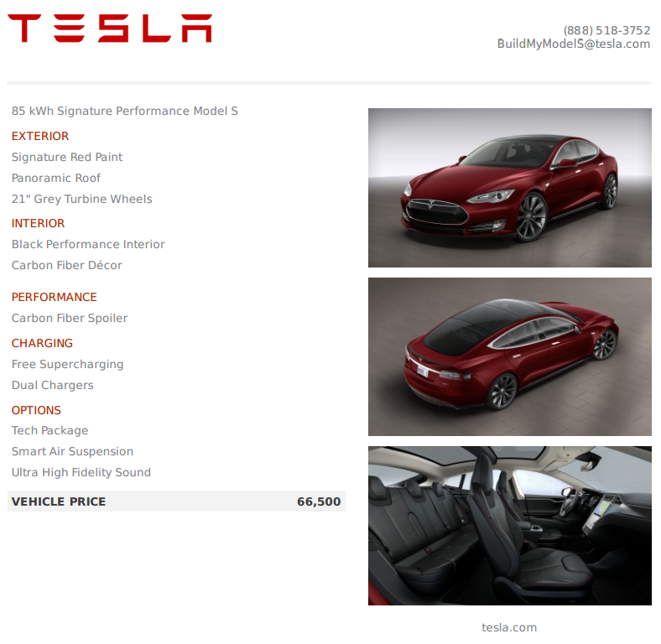Click the red Tesla logo
Image resolution: width=661 pixels, height=644 pixels.
110,29
